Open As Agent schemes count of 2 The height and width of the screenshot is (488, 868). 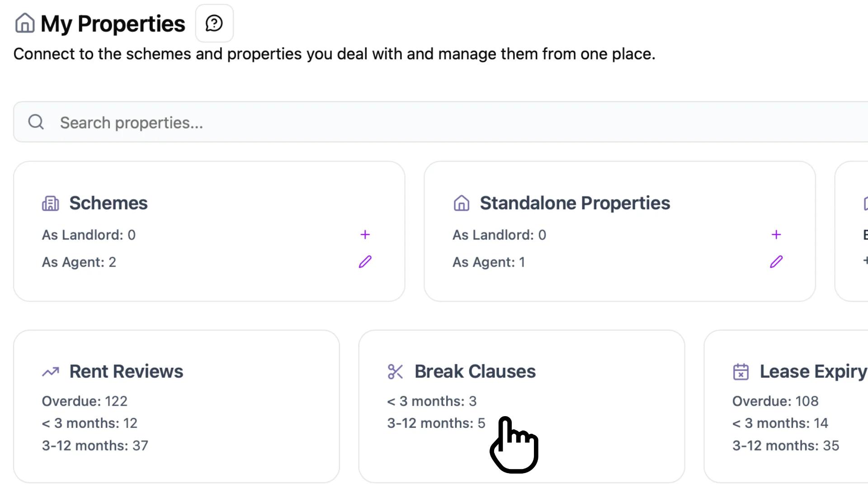point(79,262)
